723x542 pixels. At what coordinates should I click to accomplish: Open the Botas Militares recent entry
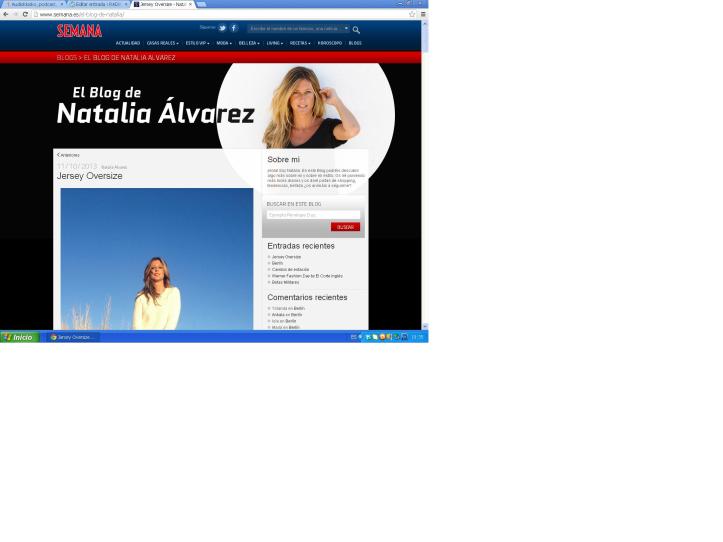click(285, 282)
